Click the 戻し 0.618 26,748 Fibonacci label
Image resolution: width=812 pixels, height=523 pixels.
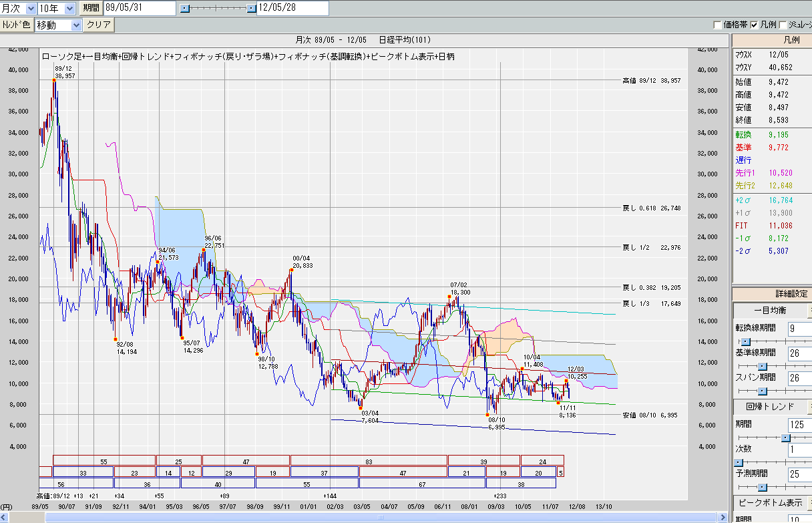tap(651, 208)
